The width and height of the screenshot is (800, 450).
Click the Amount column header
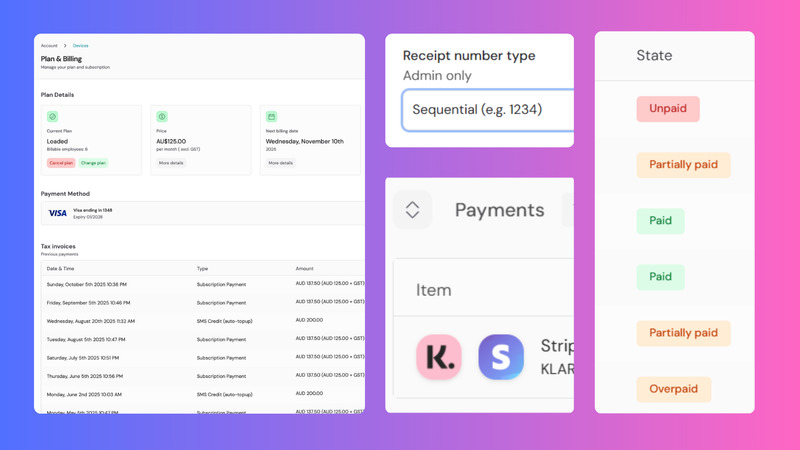click(305, 268)
